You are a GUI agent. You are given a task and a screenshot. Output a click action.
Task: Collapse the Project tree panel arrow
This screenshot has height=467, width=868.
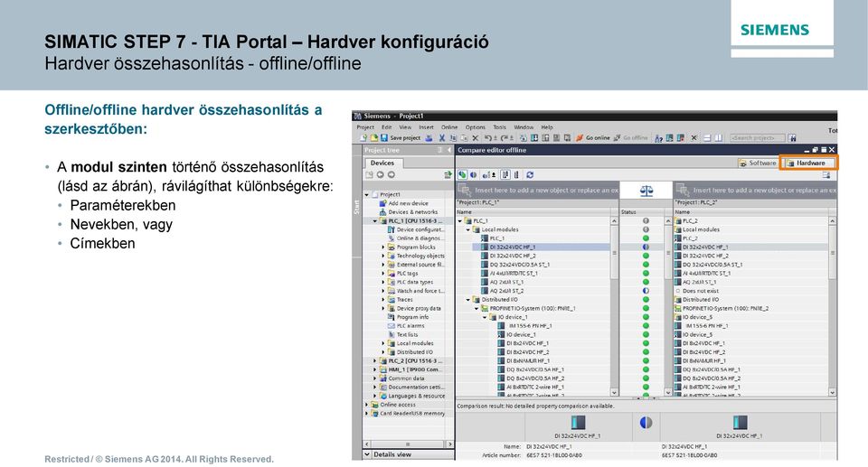click(448, 150)
